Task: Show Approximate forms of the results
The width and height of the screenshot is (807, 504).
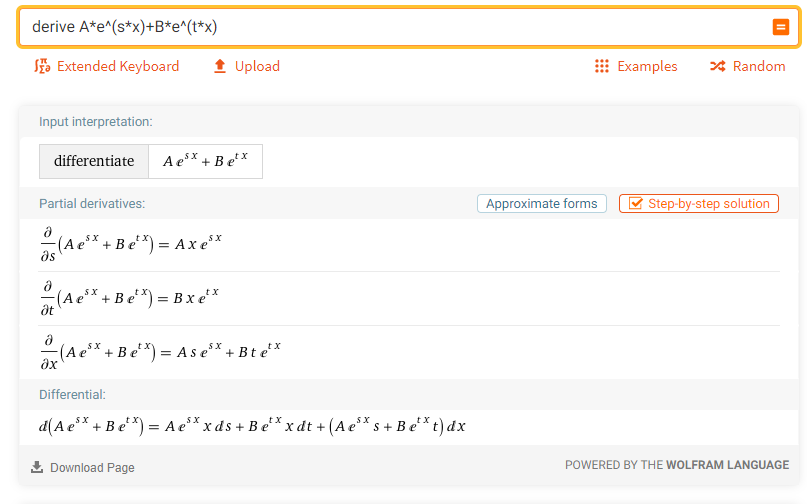Action: [x=541, y=204]
